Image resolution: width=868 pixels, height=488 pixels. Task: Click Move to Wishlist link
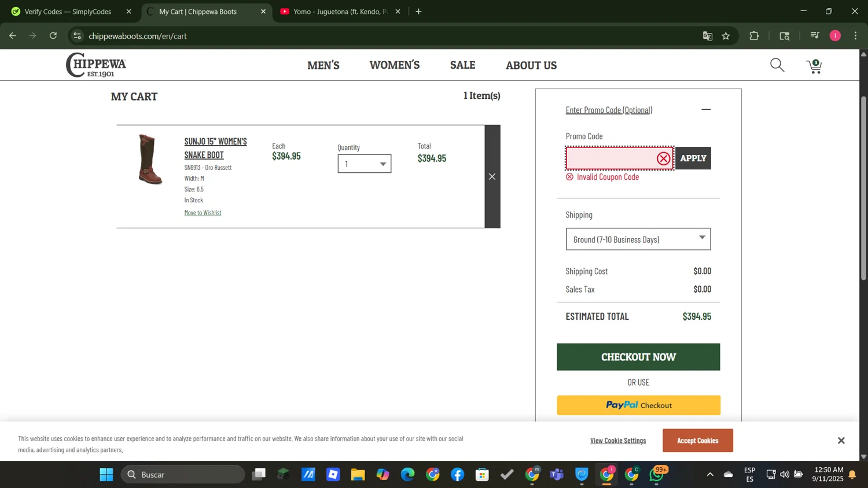pos(203,213)
